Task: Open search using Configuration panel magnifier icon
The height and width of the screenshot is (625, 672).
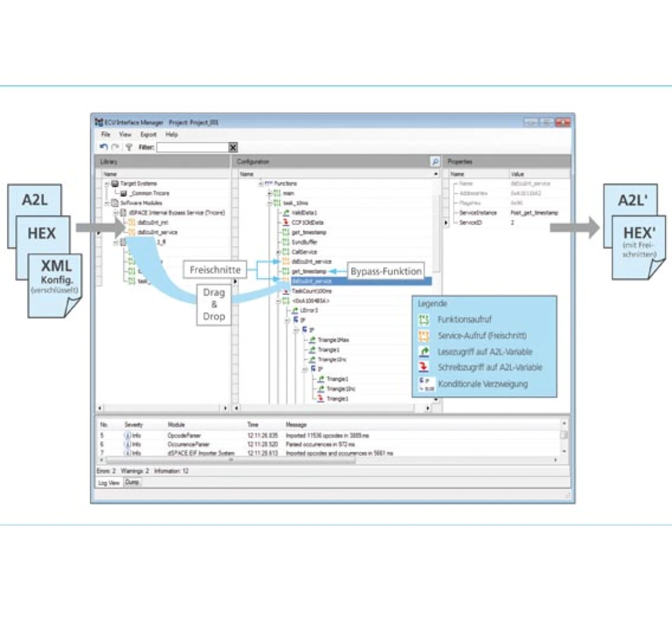Action: click(x=435, y=162)
